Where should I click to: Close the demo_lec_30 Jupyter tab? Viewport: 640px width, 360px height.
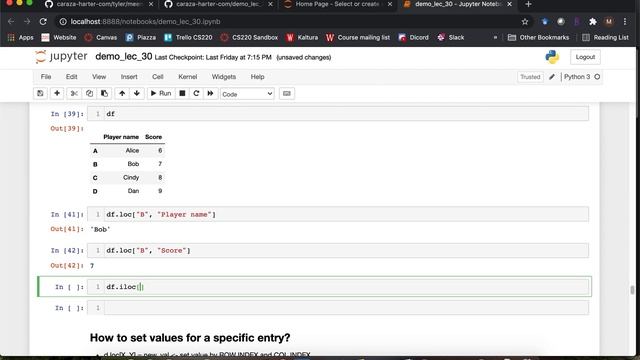coord(509,4)
